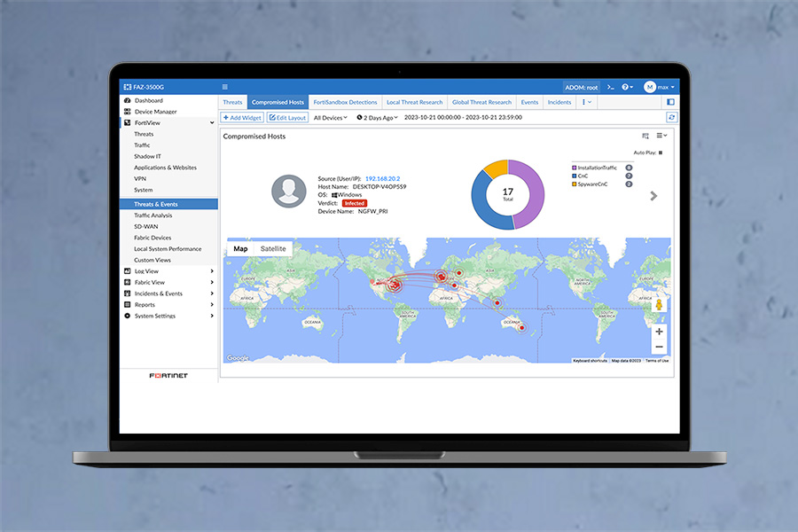The image size is (798, 532).
Task: Click the Fabric View sidebar icon
Action: 127,282
